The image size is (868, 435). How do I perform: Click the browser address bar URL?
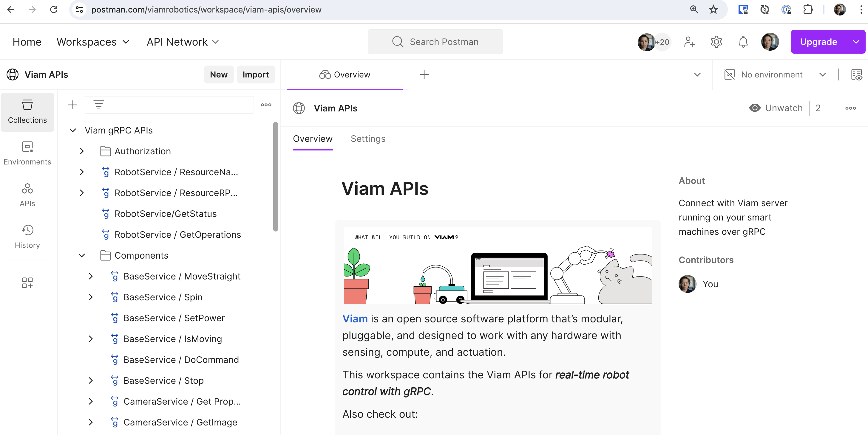(206, 10)
